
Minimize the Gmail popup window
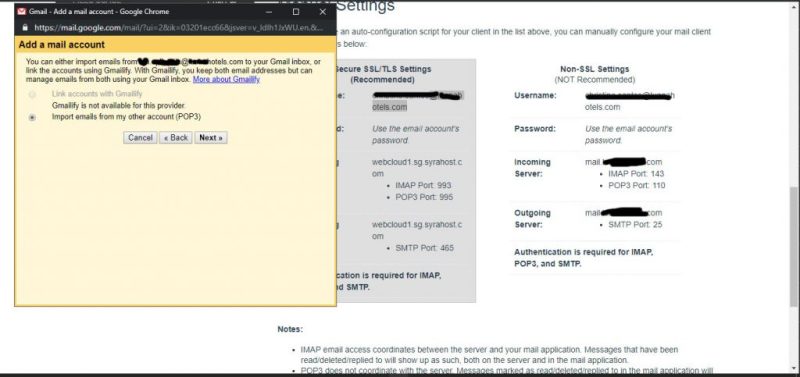[269, 11]
